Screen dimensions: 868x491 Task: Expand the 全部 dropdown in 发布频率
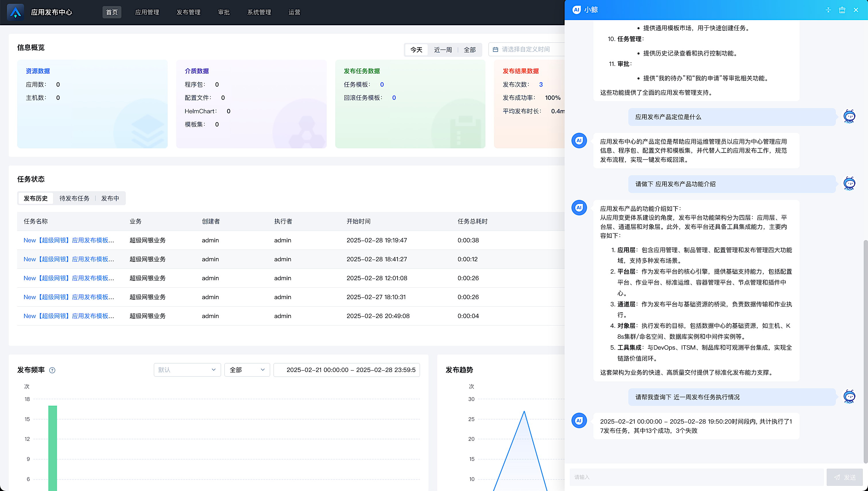click(x=247, y=370)
